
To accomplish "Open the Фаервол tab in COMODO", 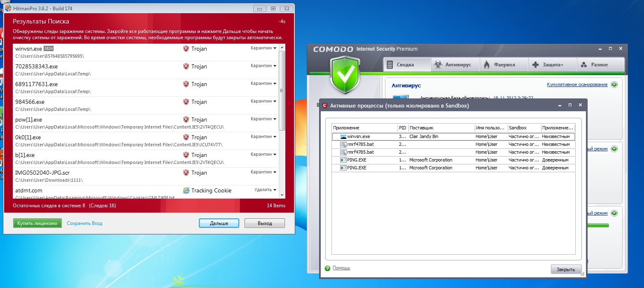I will coord(503,65).
